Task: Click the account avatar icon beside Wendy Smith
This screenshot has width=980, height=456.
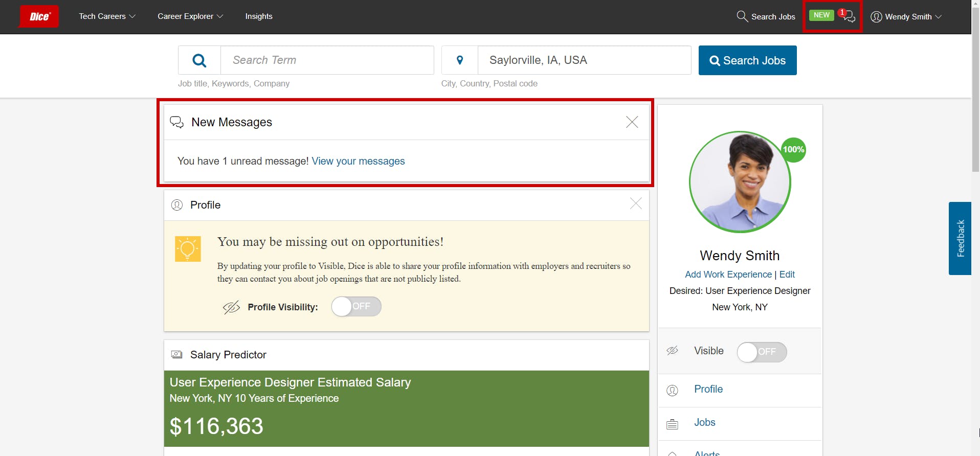Action: 876,17
